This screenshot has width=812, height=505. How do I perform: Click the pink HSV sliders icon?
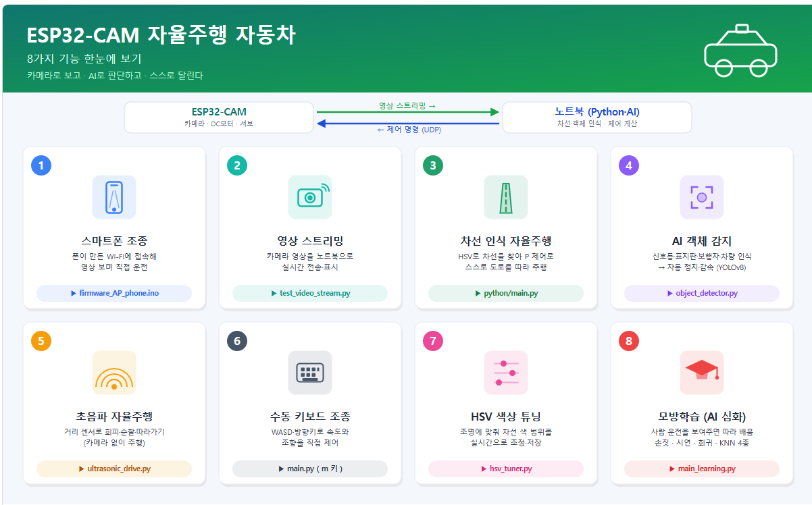(506, 373)
